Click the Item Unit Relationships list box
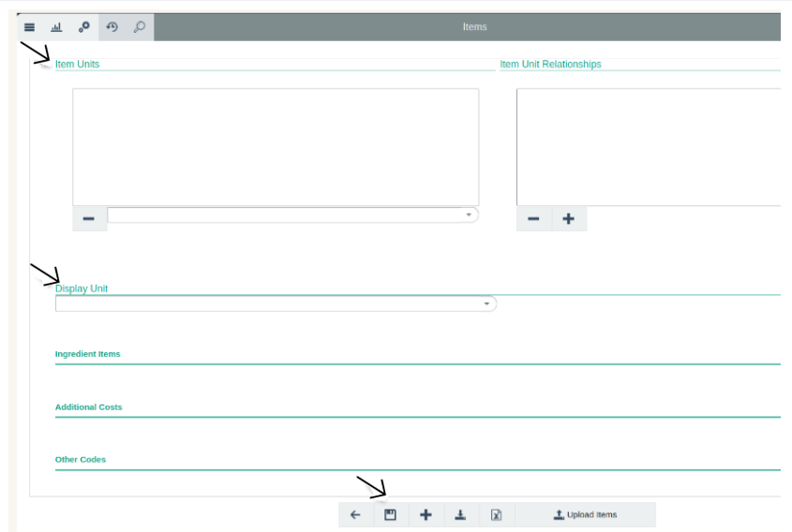The image size is (792, 532). 649,147
